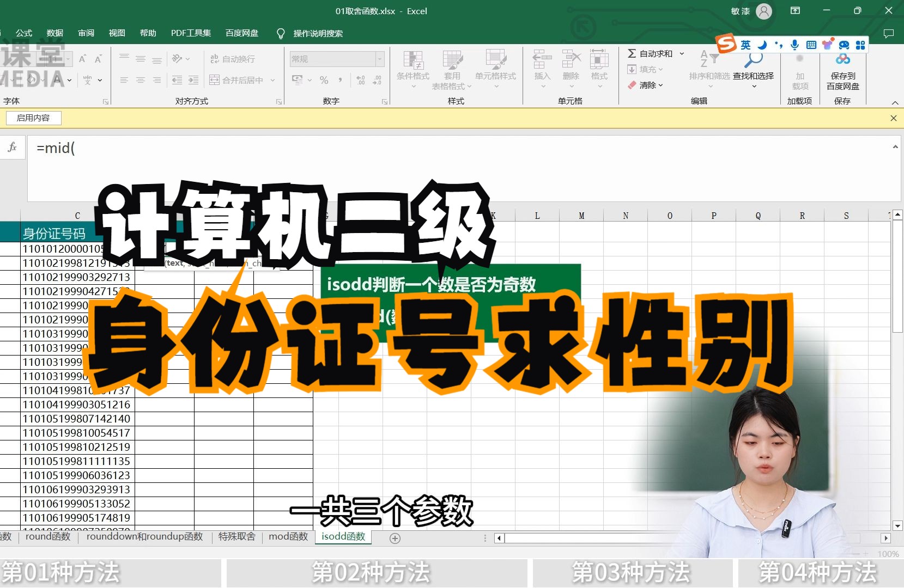
Task: Click the Delete Cells (删除) icon
Action: point(571,60)
